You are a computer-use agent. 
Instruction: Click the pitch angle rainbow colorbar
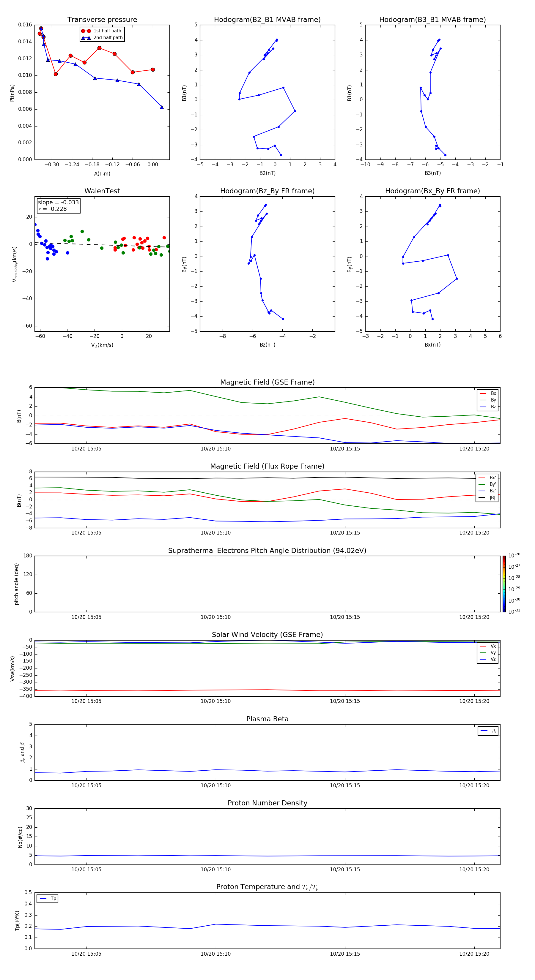(x=504, y=584)
